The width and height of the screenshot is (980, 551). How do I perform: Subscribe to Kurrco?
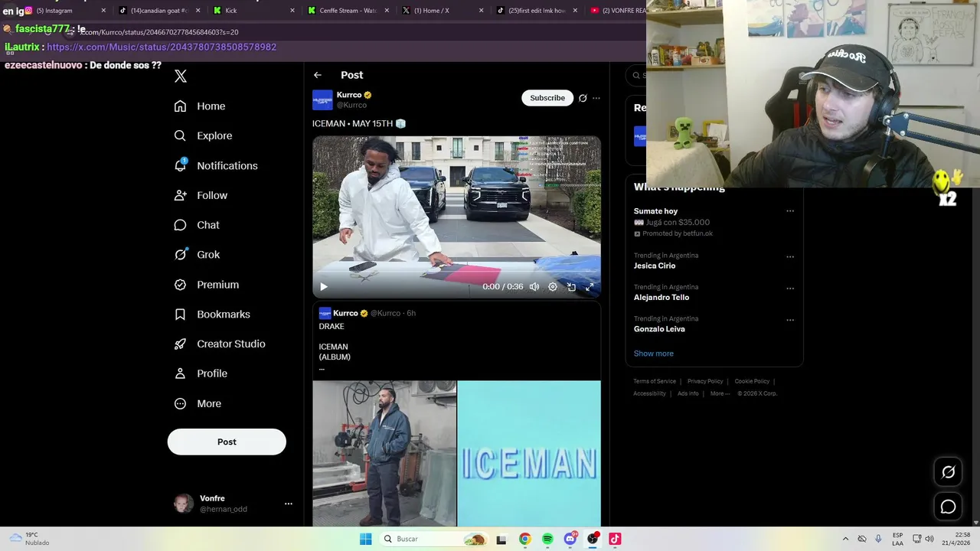(x=547, y=98)
